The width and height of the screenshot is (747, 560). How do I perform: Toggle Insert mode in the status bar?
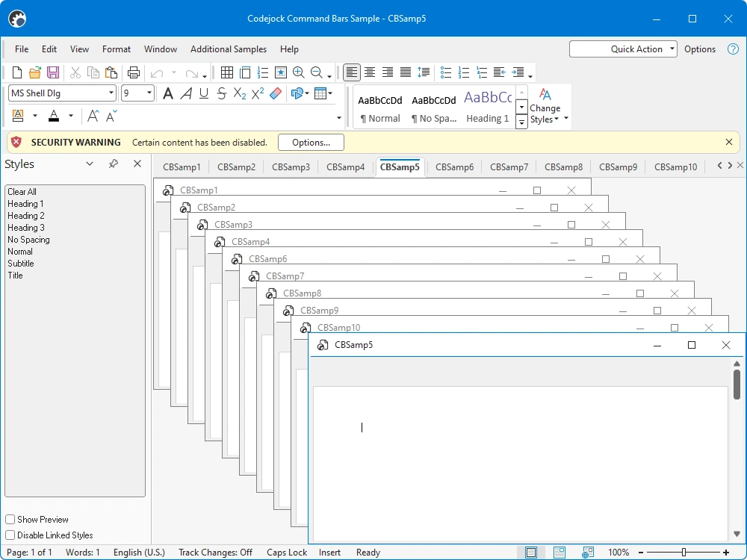point(329,553)
